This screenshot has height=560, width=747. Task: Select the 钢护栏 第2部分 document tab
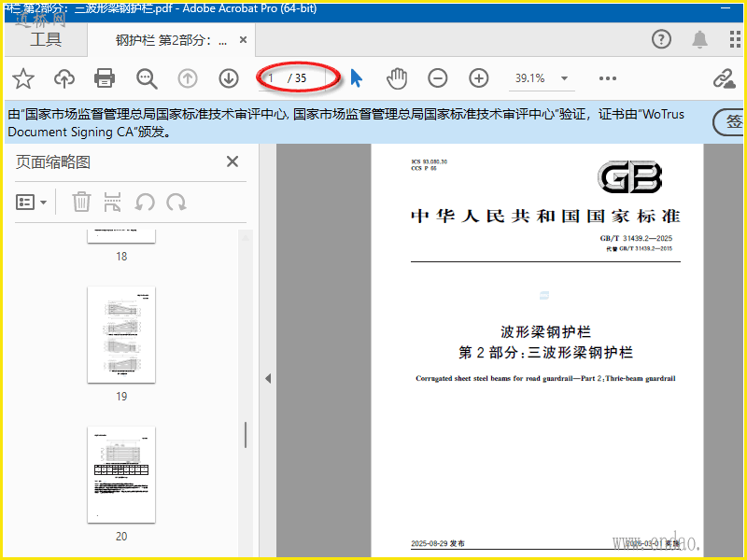171,40
